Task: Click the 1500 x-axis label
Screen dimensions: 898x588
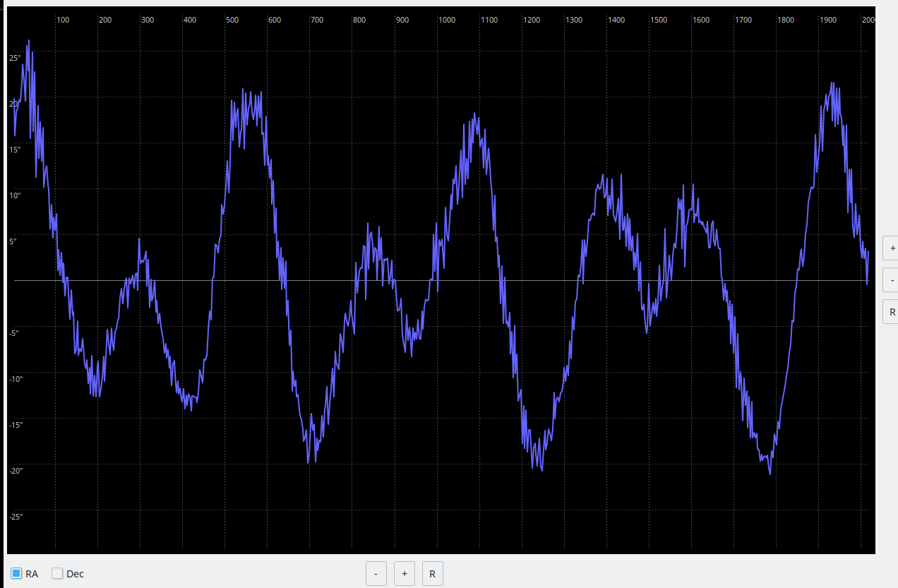Action: [x=659, y=20]
